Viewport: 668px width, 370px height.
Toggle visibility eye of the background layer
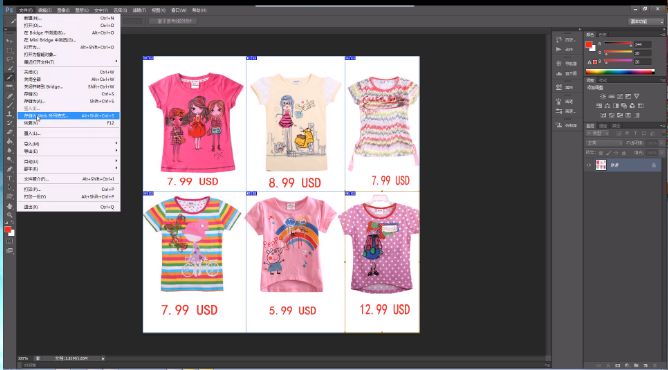[x=589, y=165]
